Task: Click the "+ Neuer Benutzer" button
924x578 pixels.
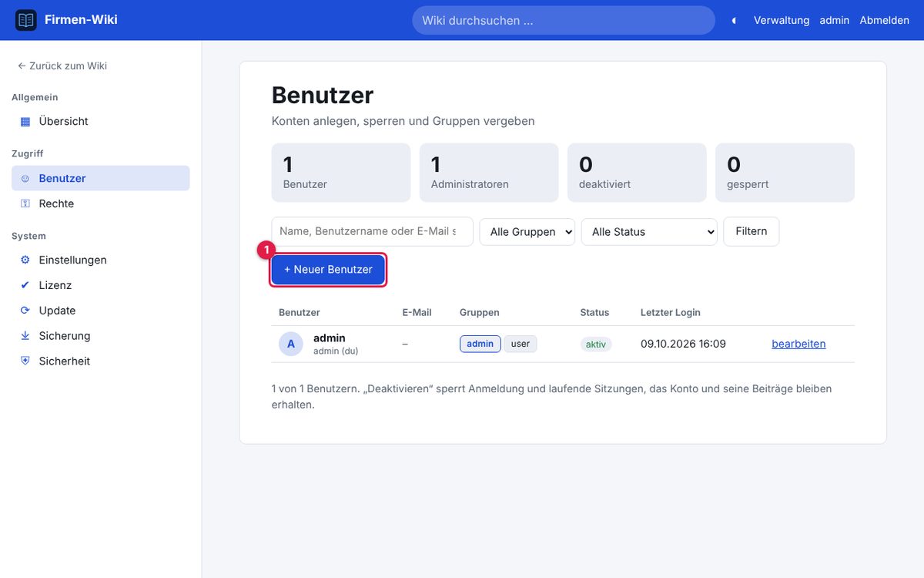Action: (328, 270)
